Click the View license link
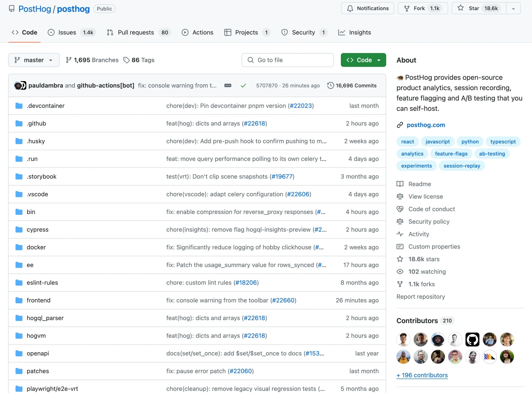The image size is (532, 393). [x=426, y=196]
